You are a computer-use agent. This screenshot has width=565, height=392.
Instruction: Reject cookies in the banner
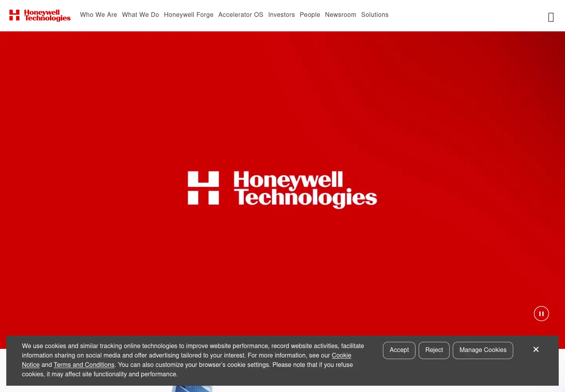pyautogui.click(x=434, y=350)
